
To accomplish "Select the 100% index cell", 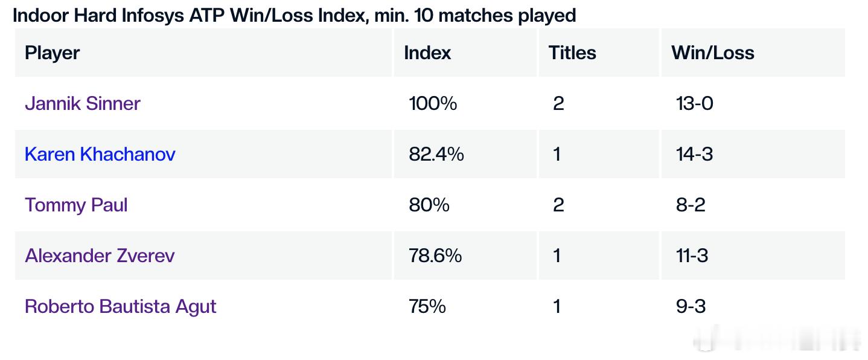I will point(433,103).
